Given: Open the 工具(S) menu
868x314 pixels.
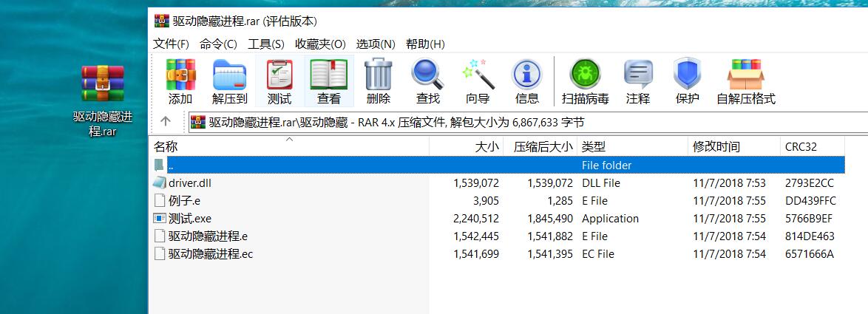Looking at the screenshot, I should [x=265, y=44].
